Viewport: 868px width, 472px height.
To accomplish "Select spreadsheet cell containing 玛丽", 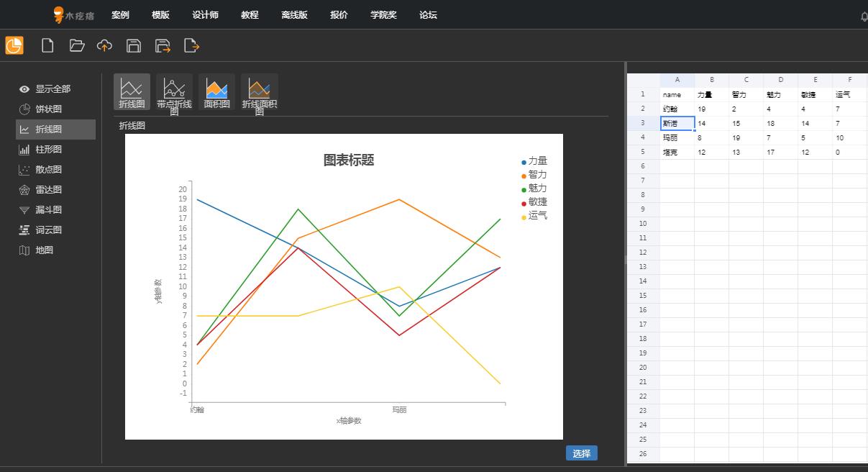I will click(x=677, y=137).
